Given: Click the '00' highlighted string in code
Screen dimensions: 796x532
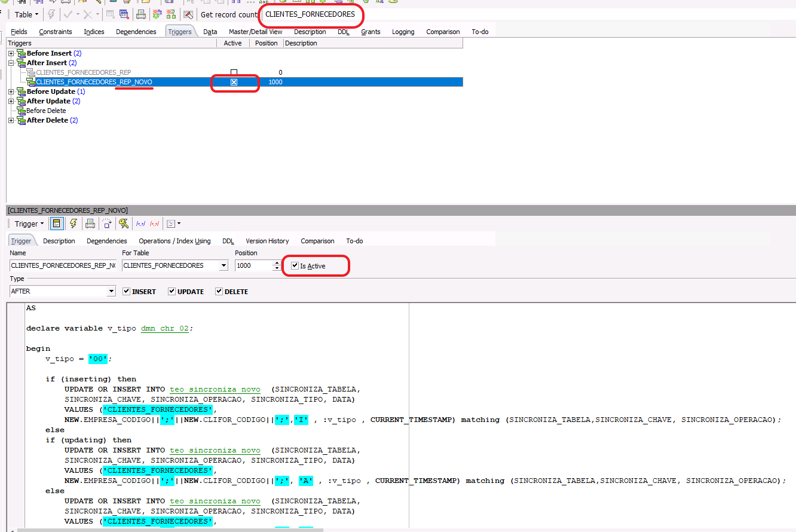Looking at the screenshot, I should [98, 359].
